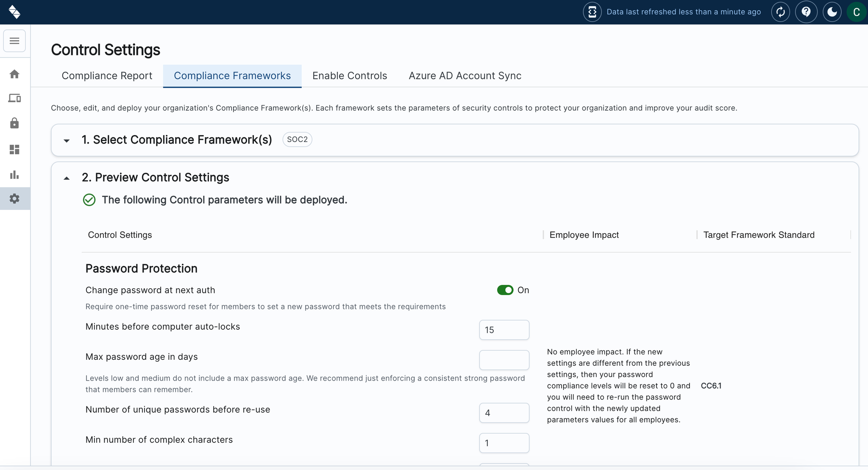Click the Max password age field
This screenshot has width=868, height=470.
504,360
